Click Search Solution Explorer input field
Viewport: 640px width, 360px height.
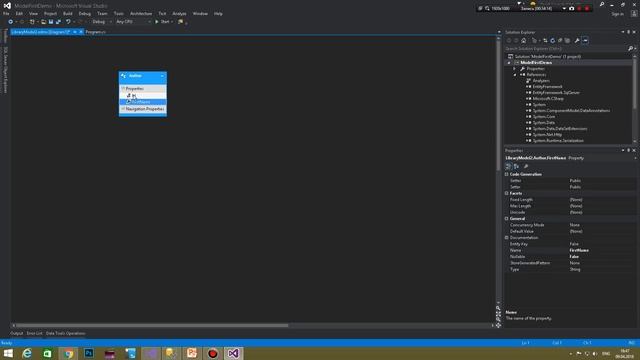coord(566,49)
